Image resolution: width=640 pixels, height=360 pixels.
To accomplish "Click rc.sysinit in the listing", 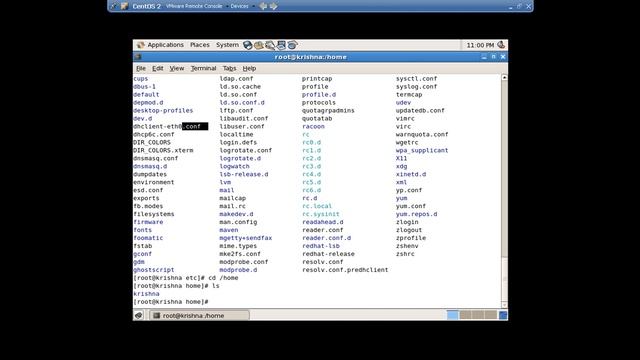I will point(320,214).
